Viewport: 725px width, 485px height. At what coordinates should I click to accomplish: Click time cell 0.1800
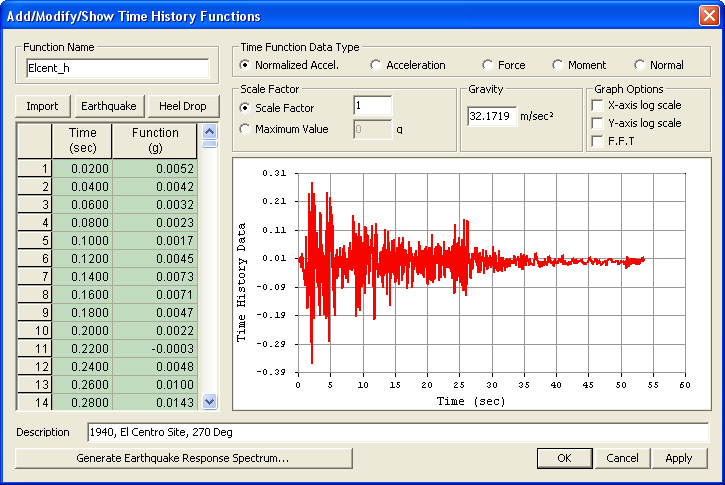coord(82,313)
